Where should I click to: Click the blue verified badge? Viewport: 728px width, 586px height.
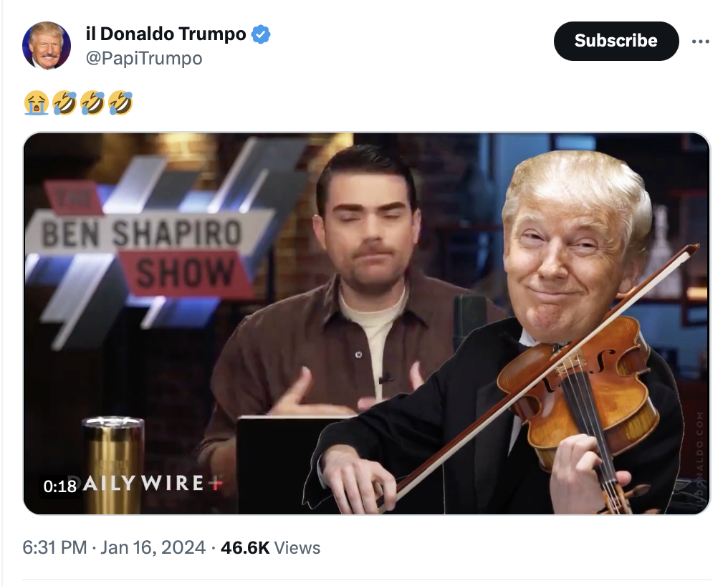click(261, 34)
